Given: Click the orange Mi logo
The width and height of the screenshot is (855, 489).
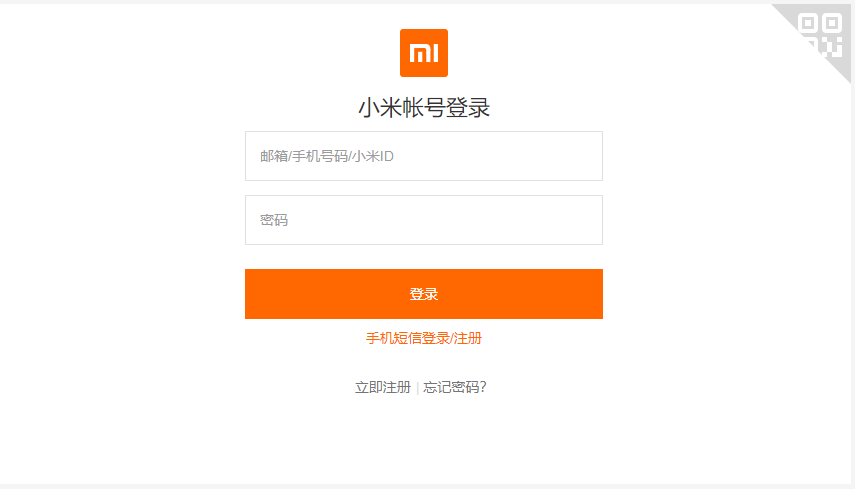Looking at the screenshot, I should point(423,53).
